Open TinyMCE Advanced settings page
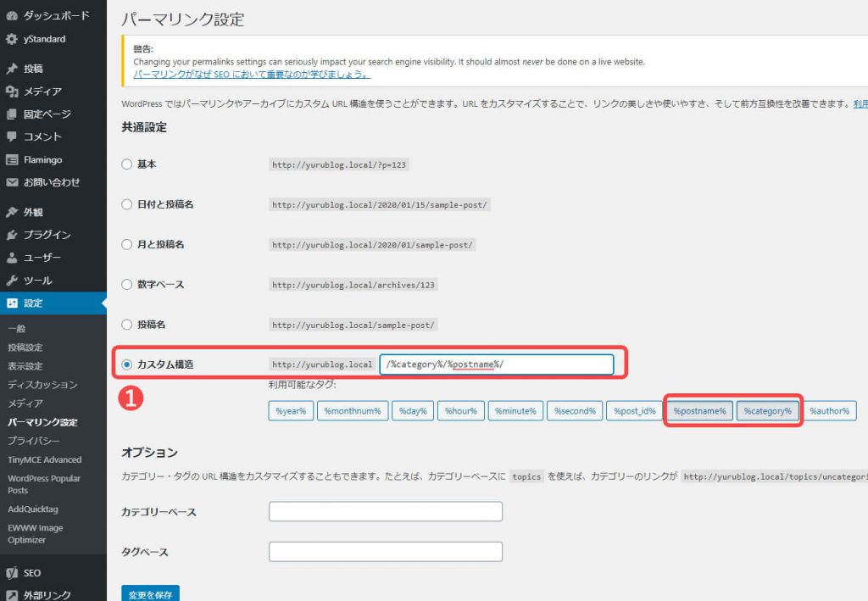The image size is (868, 601). tap(44, 459)
